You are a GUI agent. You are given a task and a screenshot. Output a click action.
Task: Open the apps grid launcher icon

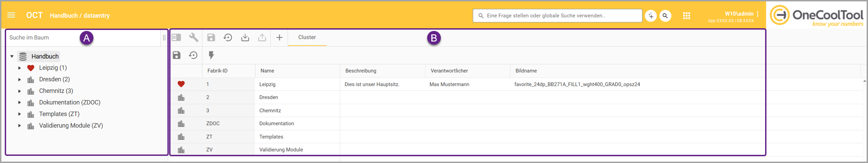click(x=686, y=16)
